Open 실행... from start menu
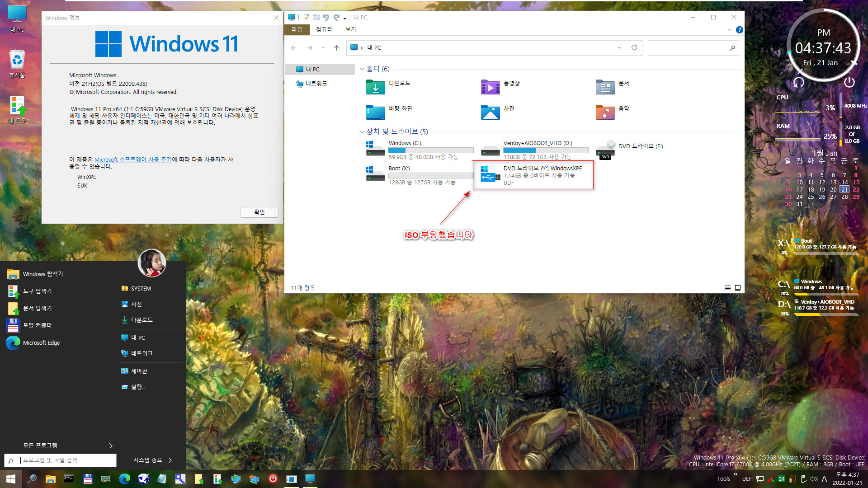 134,387
